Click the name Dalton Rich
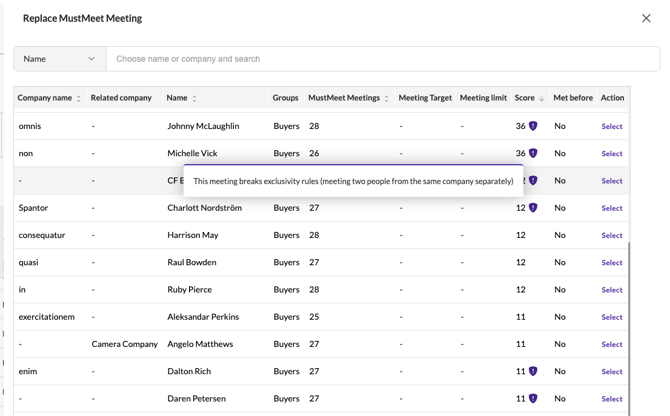Screen dimensions: 670x416 tap(189, 372)
